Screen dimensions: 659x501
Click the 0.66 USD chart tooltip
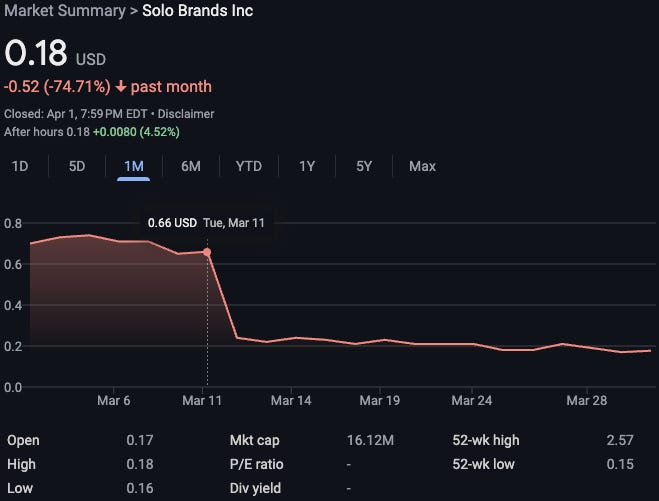coord(206,223)
